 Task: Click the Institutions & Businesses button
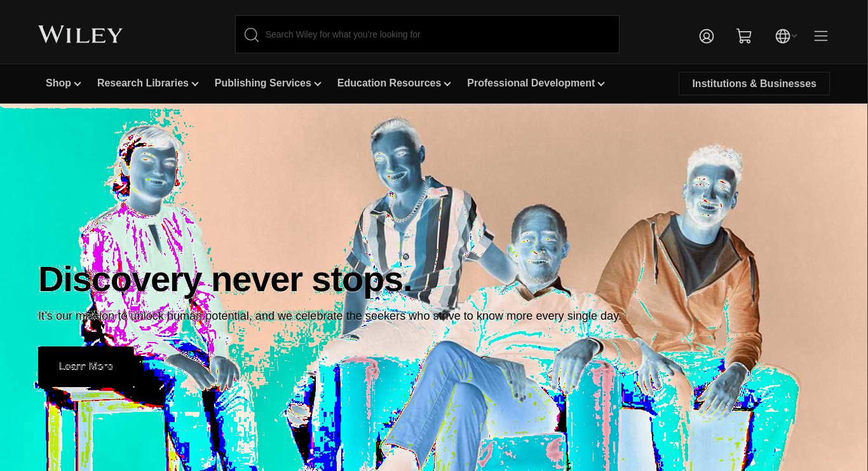tap(754, 84)
